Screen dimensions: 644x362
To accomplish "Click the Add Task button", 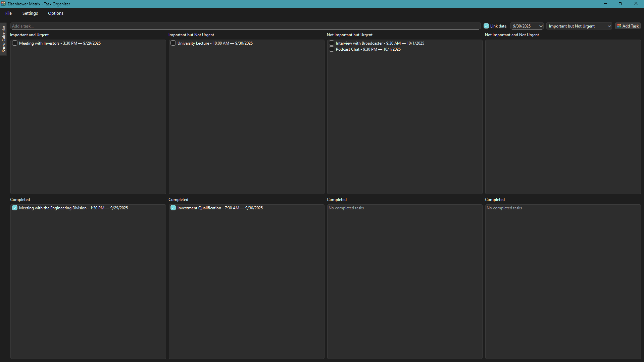I will pos(628,26).
